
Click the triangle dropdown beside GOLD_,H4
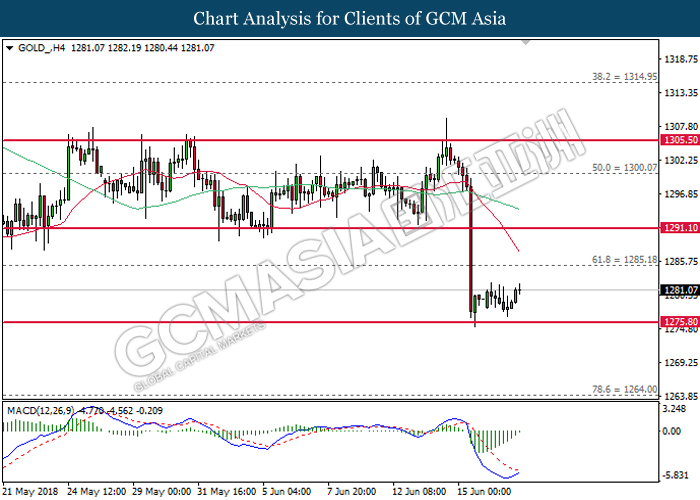9,48
